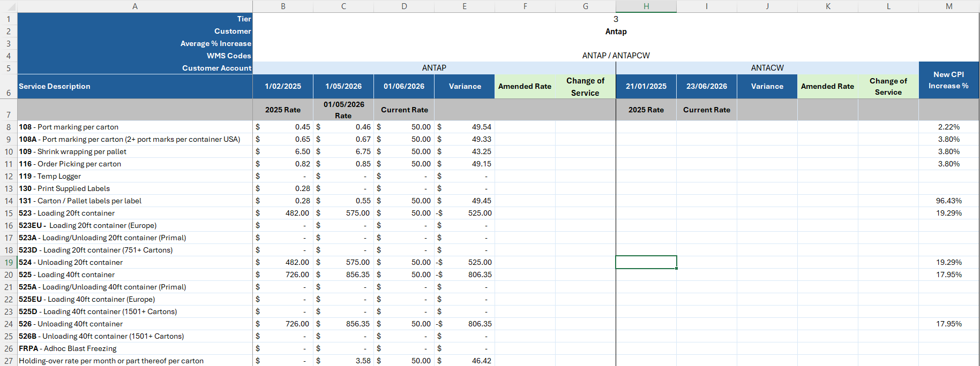
Task: Select '523 - Loading 20ft container' cell
Action: tap(135, 213)
